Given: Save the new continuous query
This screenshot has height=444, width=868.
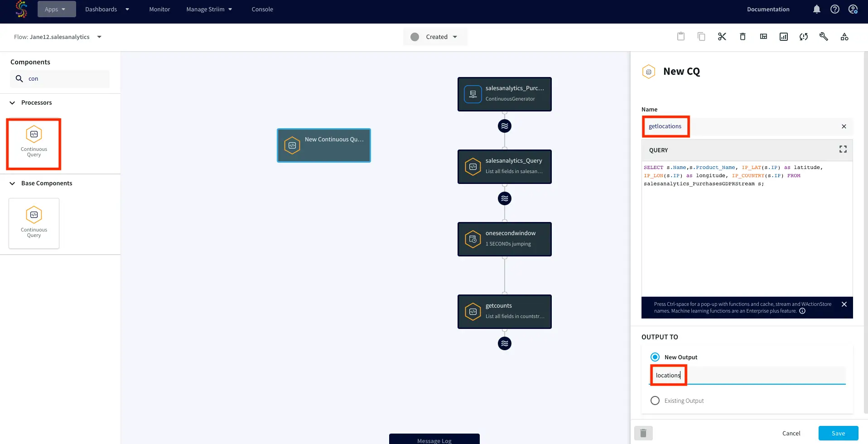Looking at the screenshot, I should pyautogui.click(x=838, y=433).
